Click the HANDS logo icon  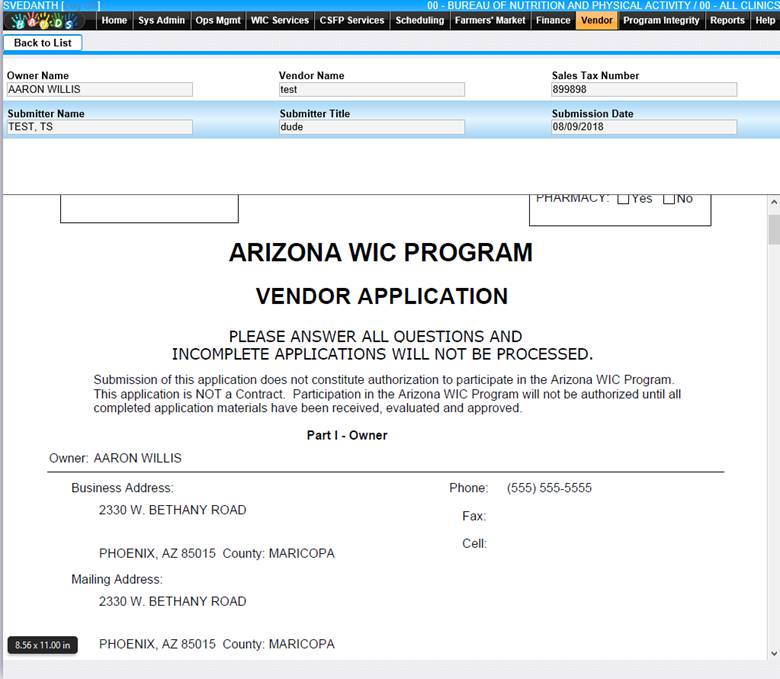coord(44,21)
